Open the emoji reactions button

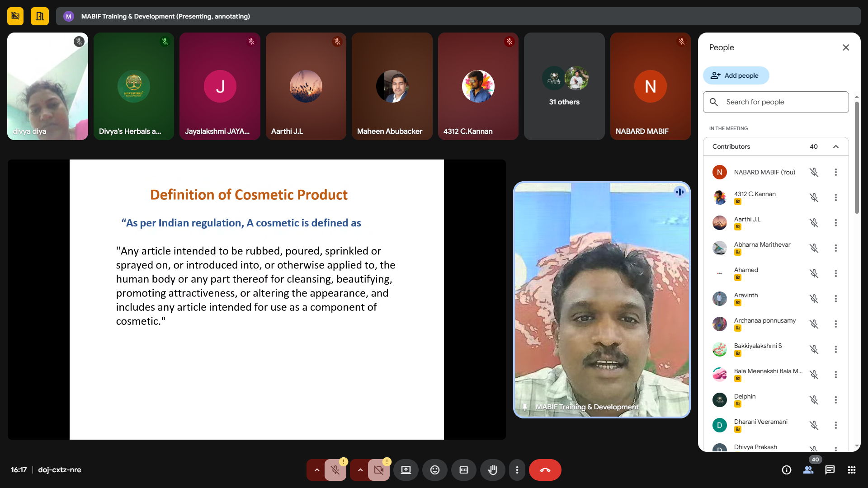(x=434, y=470)
